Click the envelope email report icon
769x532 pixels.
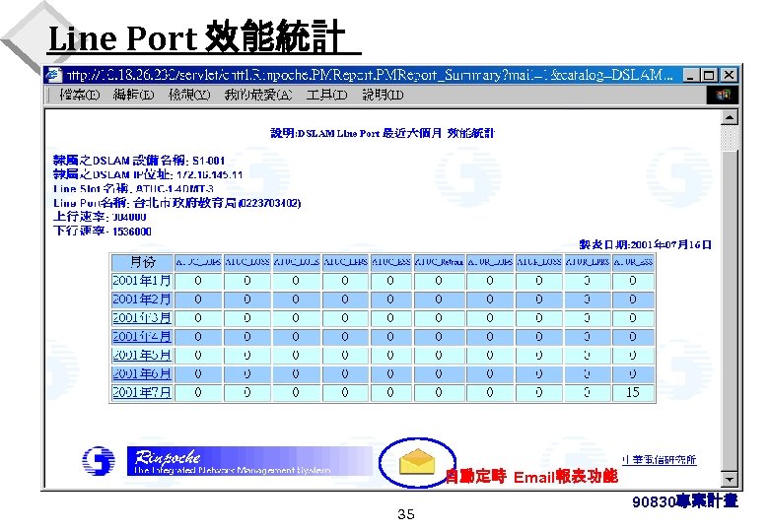click(x=417, y=462)
